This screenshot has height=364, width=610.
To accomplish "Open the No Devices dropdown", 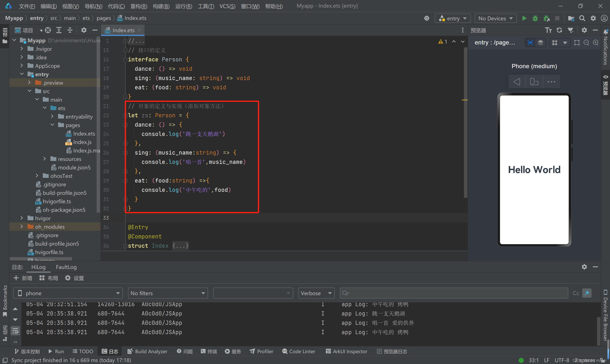I will pos(495,18).
